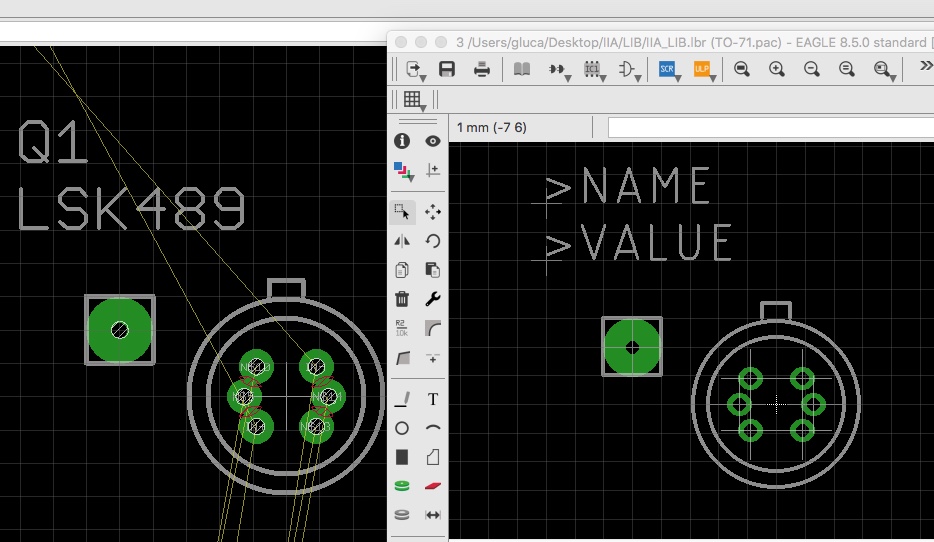Open the library table of contents book icon
Screen dimensions: 934x542
(x=522, y=69)
